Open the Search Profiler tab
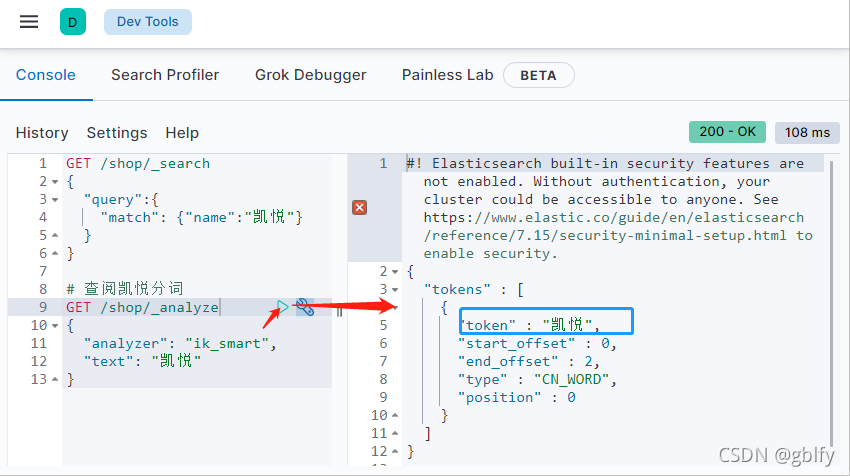Screen dimensions: 850x476 point(165,75)
